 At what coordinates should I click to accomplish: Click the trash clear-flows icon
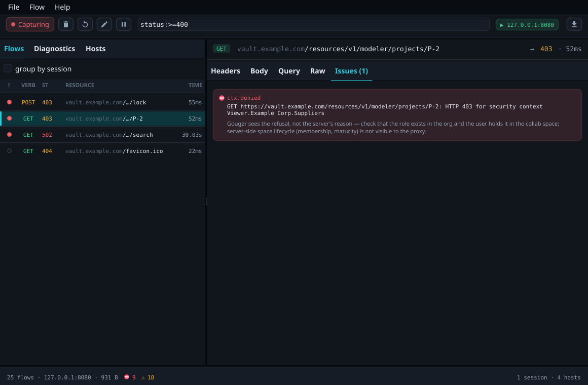pyautogui.click(x=66, y=24)
